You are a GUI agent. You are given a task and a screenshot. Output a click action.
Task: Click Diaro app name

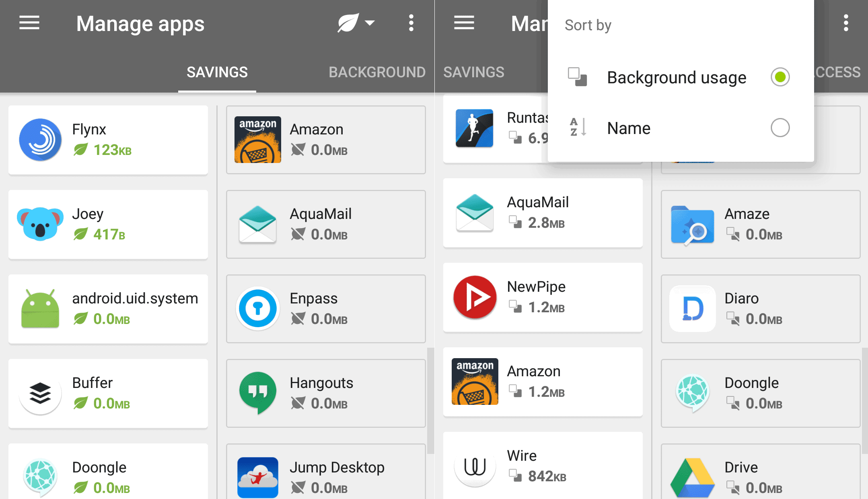(x=741, y=299)
